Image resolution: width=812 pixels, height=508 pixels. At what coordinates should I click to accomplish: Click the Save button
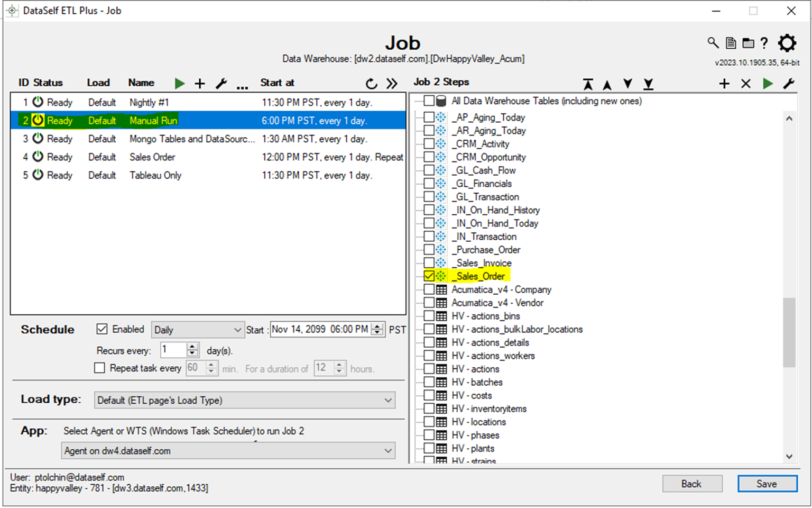(767, 484)
